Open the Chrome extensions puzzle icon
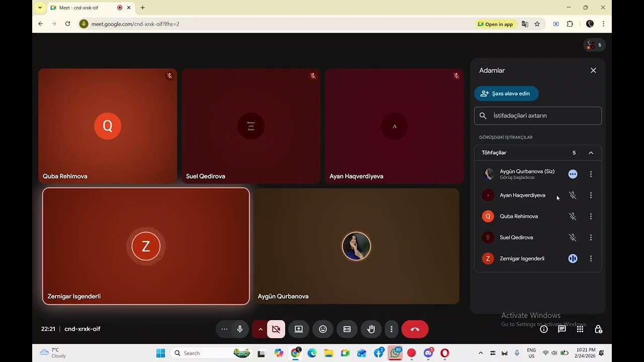The height and width of the screenshot is (362, 644). coord(570,24)
